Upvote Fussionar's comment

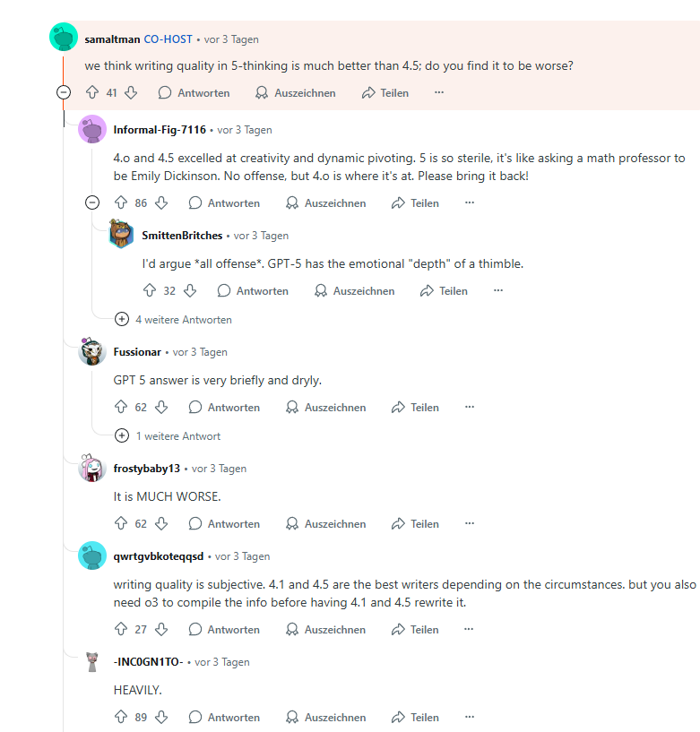pyautogui.click(x=121, y=408)
